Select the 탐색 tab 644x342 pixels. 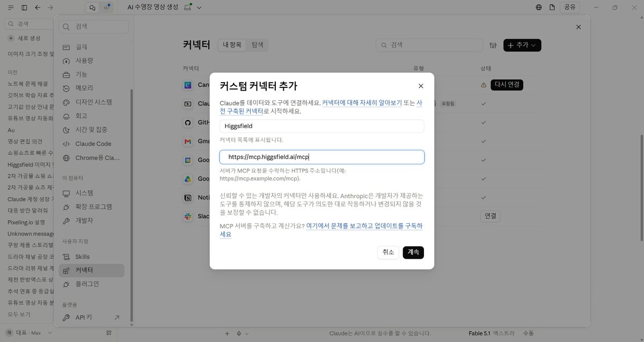click(258, 45)
